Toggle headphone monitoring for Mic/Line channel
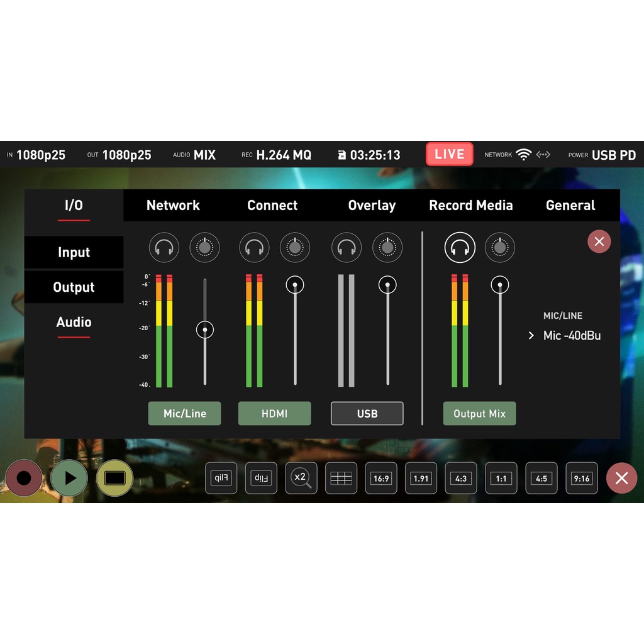The height and width of the screenshot is (644, 644). pyautogui.click(x=164, y=247)
